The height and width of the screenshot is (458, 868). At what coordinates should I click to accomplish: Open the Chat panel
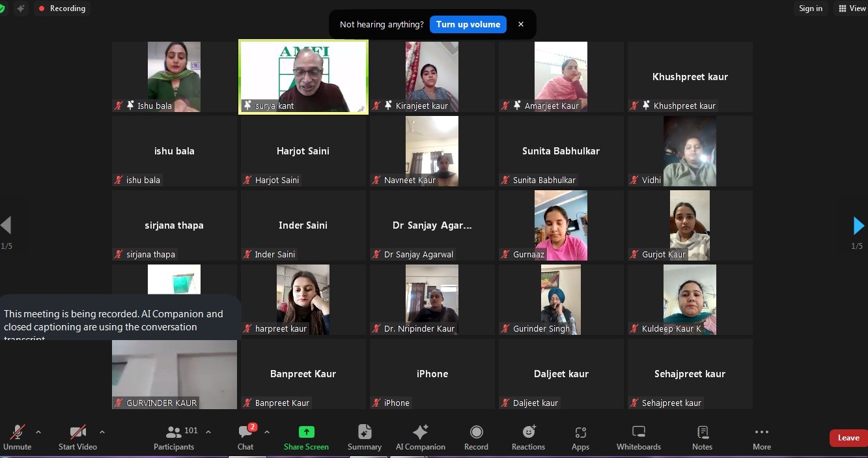(245, 437)
